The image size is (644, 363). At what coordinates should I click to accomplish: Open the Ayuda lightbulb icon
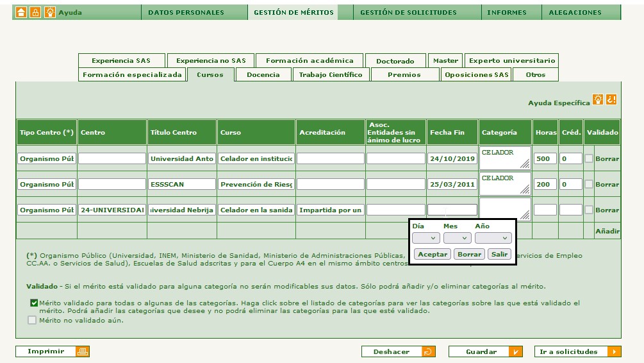(x=50, y=12)
